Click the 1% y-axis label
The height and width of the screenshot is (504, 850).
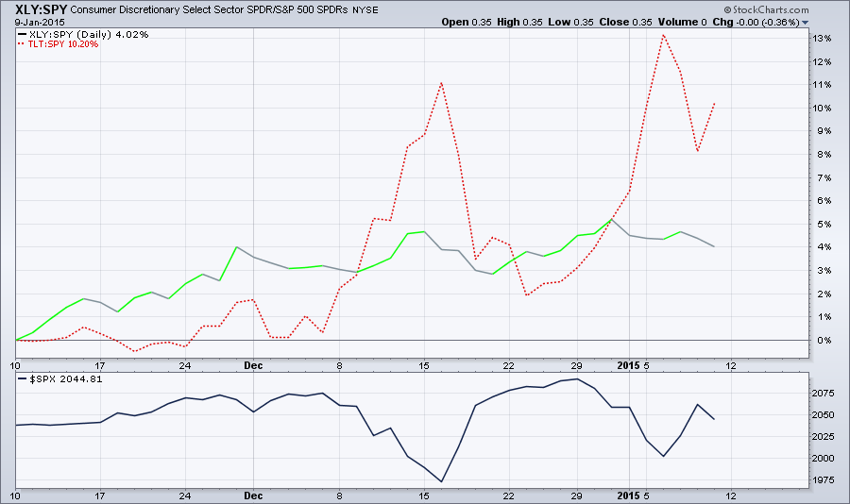click(824, 317)
